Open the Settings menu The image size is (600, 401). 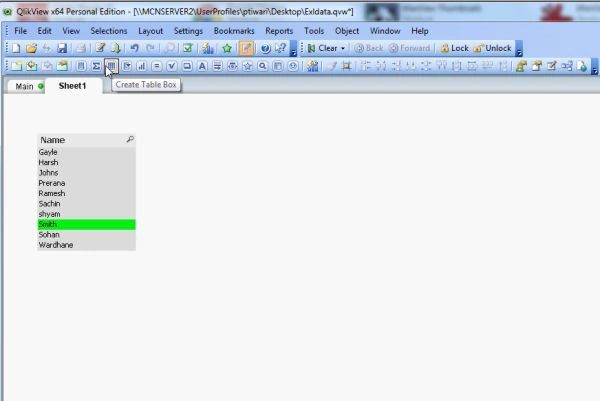[x=188, y=31]
